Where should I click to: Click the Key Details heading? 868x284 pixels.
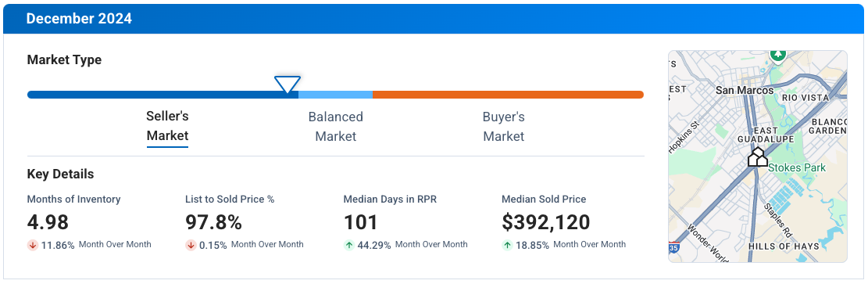coord(60,174)
